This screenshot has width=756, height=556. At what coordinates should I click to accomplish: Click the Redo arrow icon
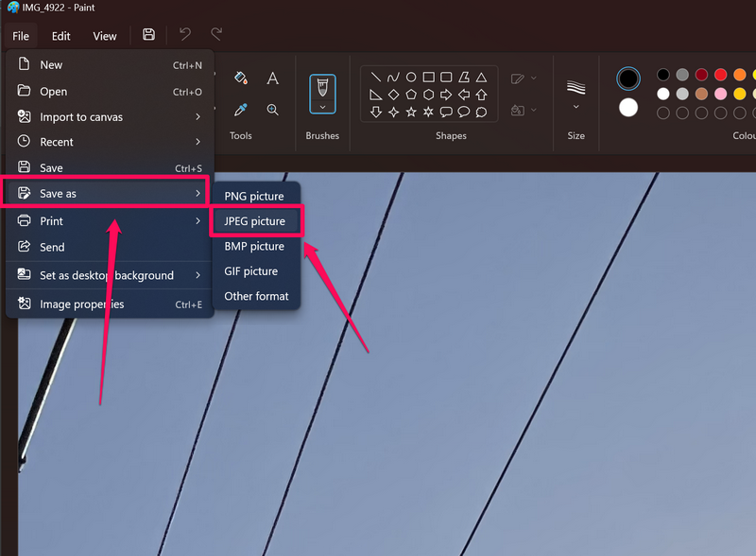(x=216, y=35)
